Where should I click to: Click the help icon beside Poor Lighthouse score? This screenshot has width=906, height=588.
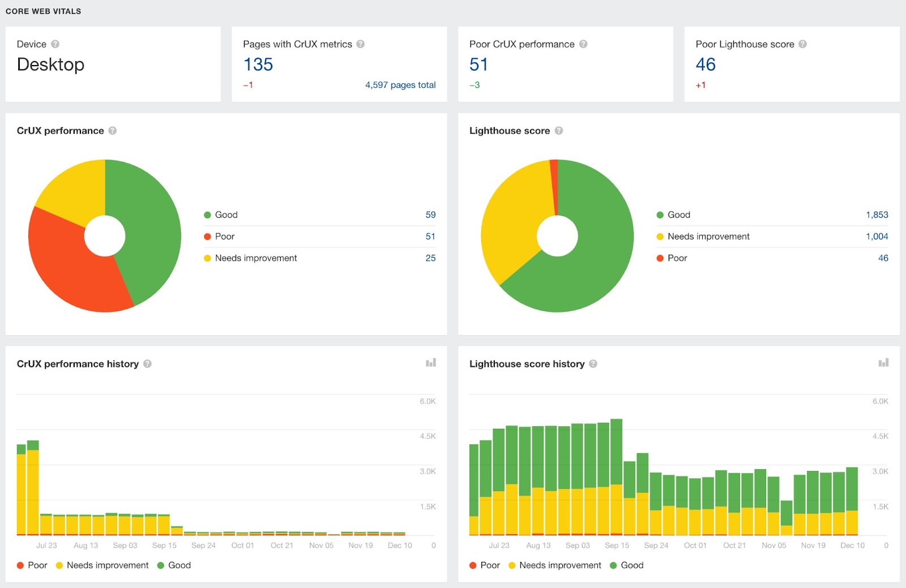click(x=802, y=44)
